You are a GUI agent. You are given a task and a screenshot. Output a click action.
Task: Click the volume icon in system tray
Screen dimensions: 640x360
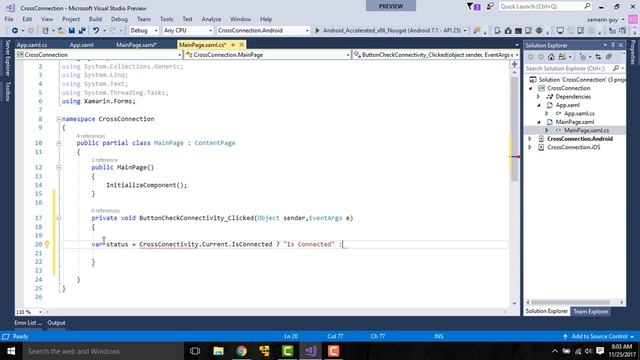[588, 351]
